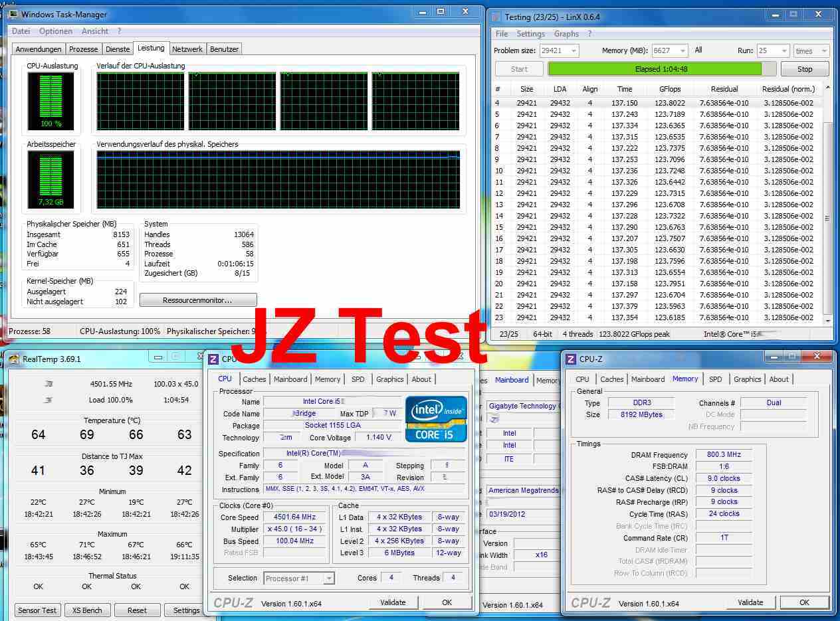Click the Stop button in LinX
Viewport: 840px width, 621px height.
[x=805, y=69]
